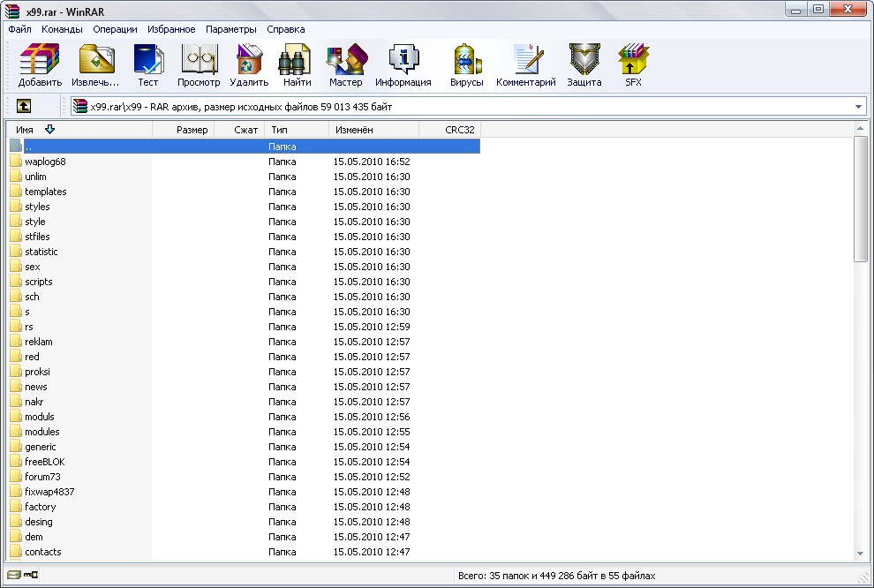Select the unlim folder
Image resolution: width=874 pixels, height=588 pixels.
tap(35, 177)
